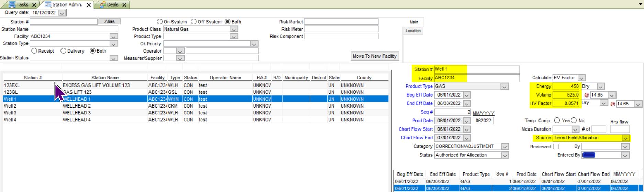
Task: Select the On System radio button
Action: pyautogui.click(x=159, y=22)
